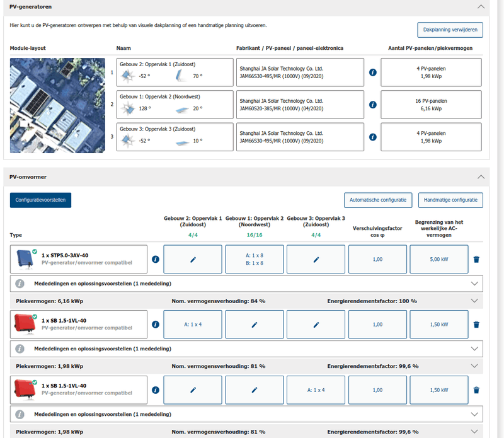Image resolution: width=504 pixels, height=438 pixels.
Task: Collapse the PV-omvormer section
Action: (x=481, y=177)
